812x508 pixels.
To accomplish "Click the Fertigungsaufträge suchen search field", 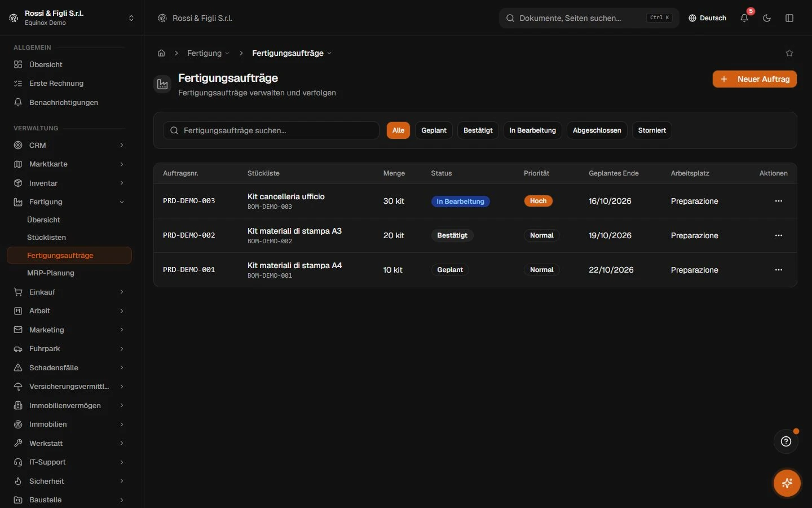I will (x=271, y=130).
